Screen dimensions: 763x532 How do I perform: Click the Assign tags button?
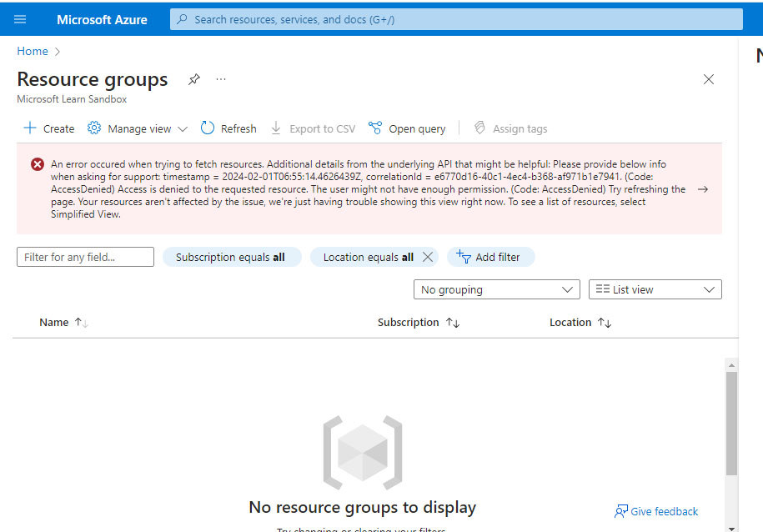click(x=510, y=128)
